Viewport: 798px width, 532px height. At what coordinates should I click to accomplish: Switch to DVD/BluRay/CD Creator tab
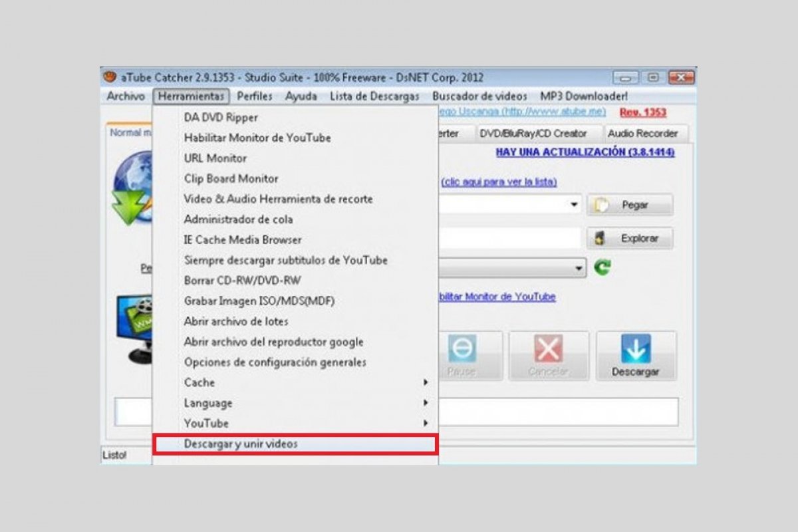pos(533,134)
